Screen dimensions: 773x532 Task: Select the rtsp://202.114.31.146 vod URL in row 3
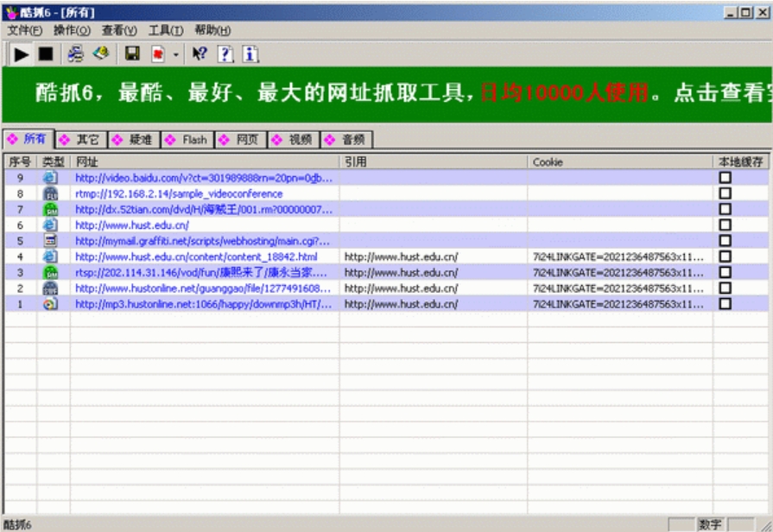(x=200, y=273)
